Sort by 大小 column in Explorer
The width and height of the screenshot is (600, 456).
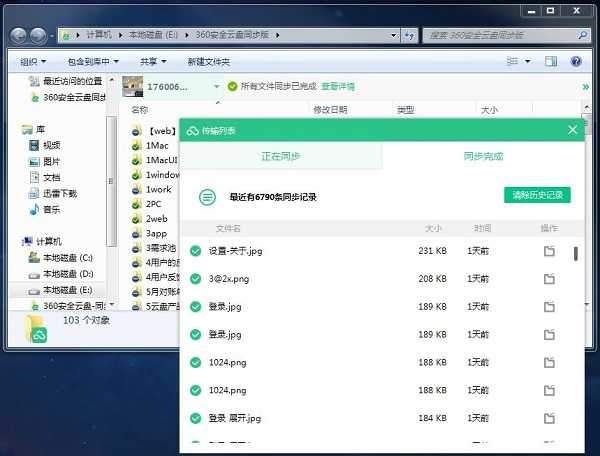tap(489, 110)
